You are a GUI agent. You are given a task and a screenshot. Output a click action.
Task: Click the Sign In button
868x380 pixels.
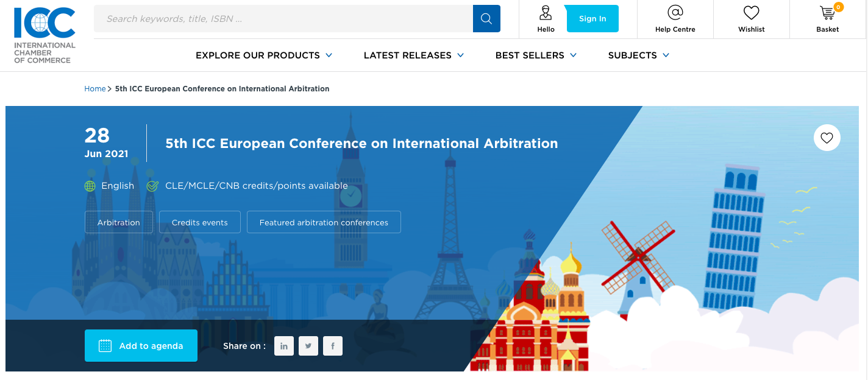click(x=592, y=19)
